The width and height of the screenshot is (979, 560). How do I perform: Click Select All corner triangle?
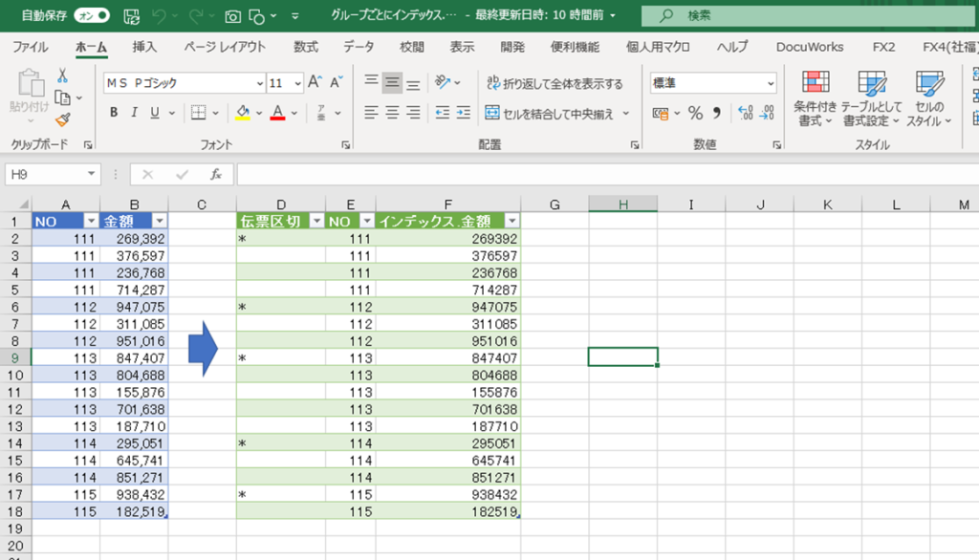23,205
